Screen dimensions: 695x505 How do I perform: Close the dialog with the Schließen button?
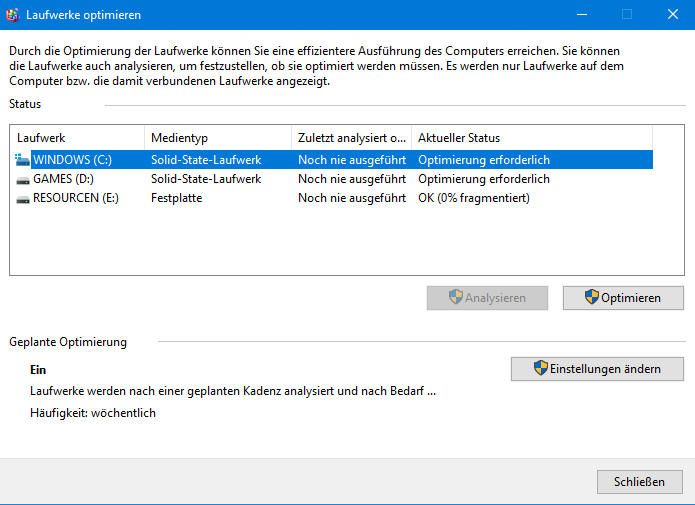[x=640, y=482]
